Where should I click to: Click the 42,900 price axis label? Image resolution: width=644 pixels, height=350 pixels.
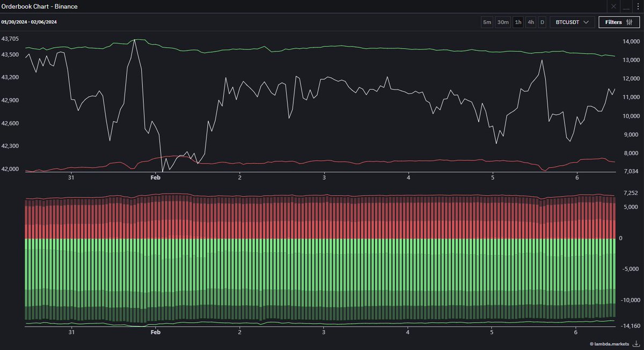point(10,100)
